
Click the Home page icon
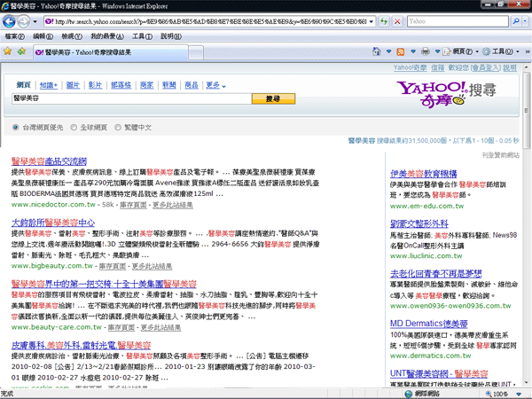[376, 51]
